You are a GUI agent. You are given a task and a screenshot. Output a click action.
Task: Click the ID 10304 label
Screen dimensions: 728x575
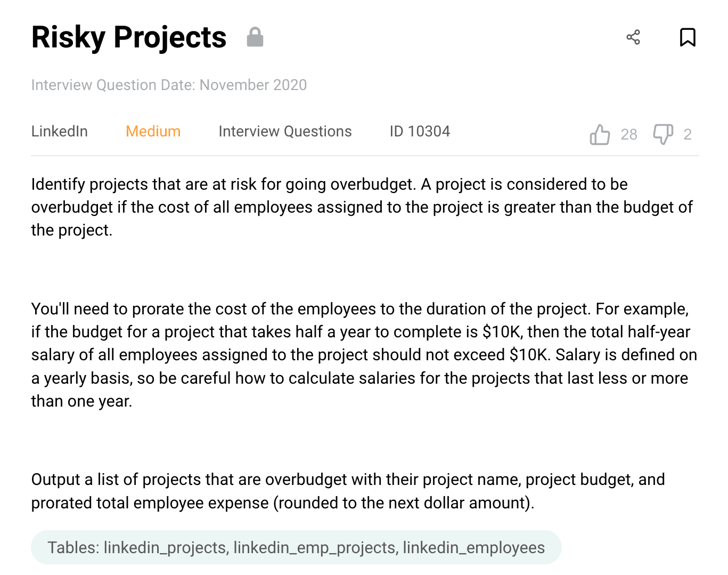click(420, 132)
